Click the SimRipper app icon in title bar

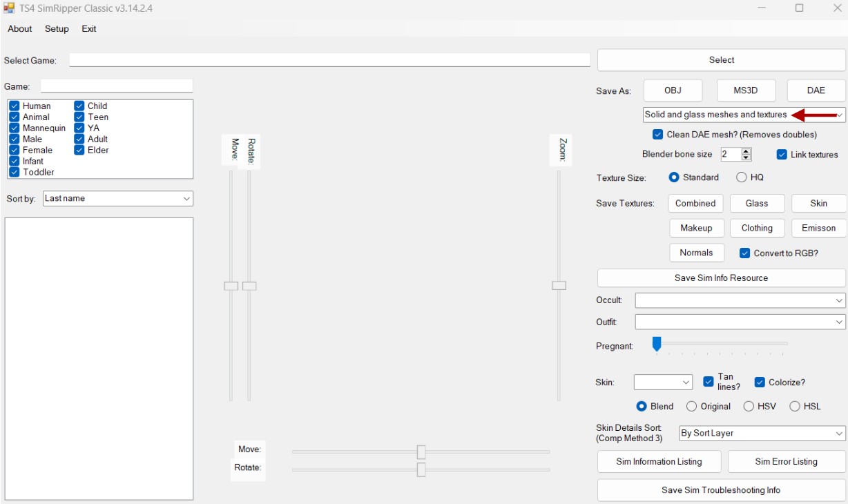coord(9,8)
